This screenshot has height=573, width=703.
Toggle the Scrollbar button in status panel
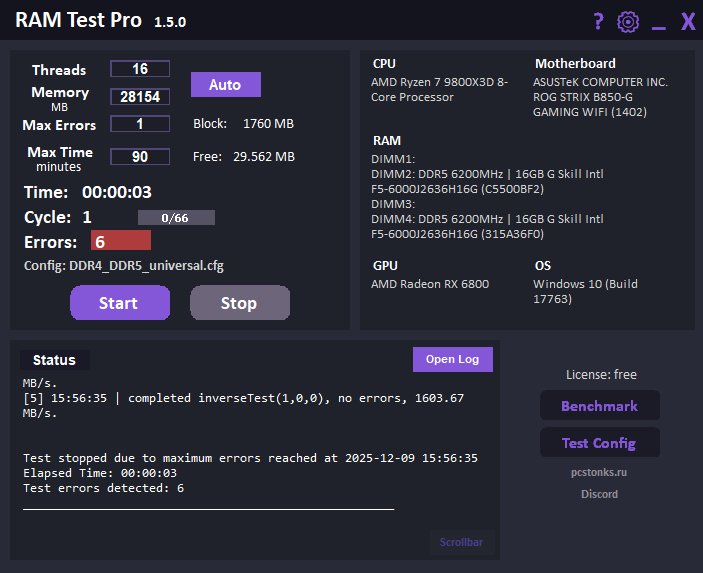point(462,542)
